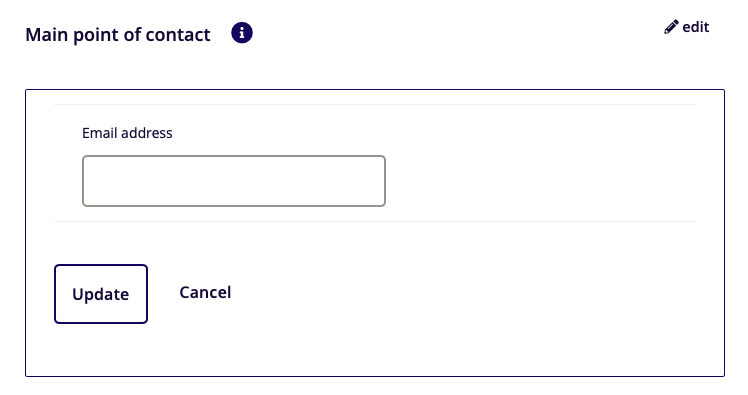Click the Main point of contact heading
Screen dimensions: 748x395
pos(118,34)
